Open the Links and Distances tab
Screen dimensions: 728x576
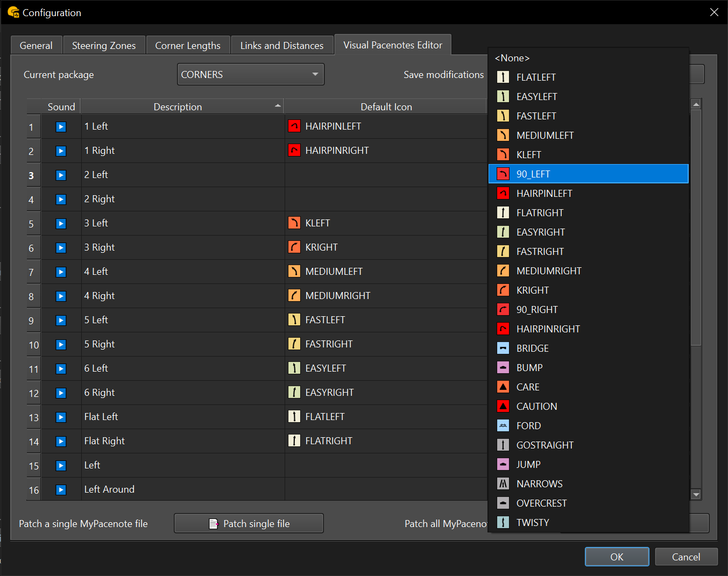pyautogui.click(x=282, y=46)
